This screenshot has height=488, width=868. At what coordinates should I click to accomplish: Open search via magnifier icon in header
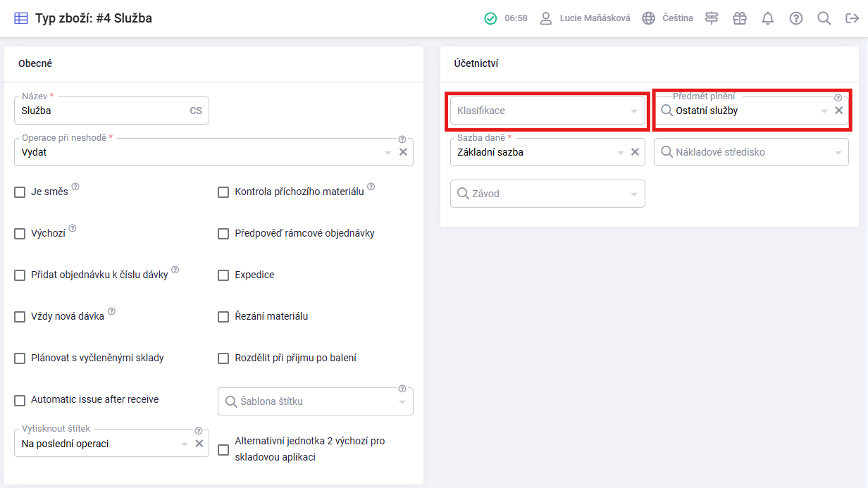pyautogui.click(x=824, y=19)
